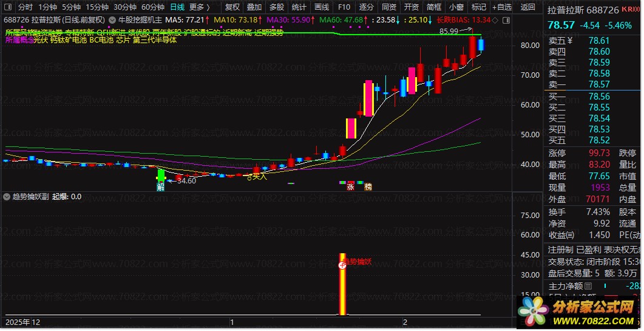The width and height of the screenshot is (644, 331).
Task: Select the 60分钟 period tab
Action: point(153,7)
